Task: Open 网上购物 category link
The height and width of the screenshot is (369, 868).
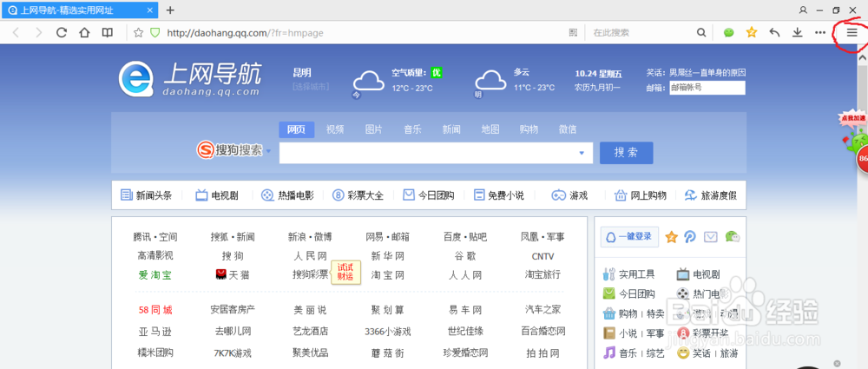Action: (x=641, y=195)
